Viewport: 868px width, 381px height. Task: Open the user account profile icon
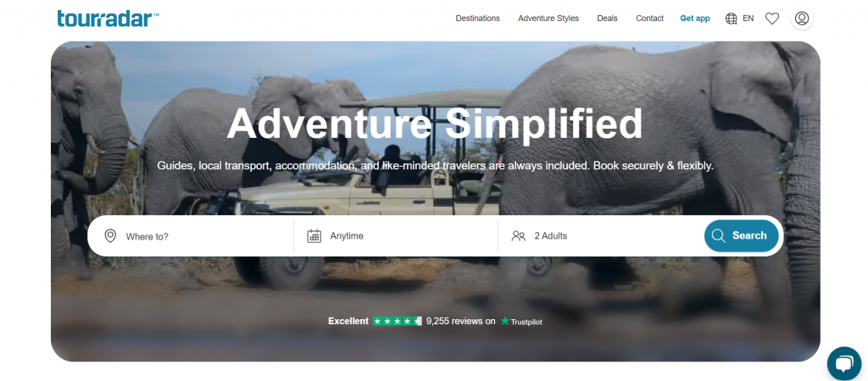[x=802, y=19]
